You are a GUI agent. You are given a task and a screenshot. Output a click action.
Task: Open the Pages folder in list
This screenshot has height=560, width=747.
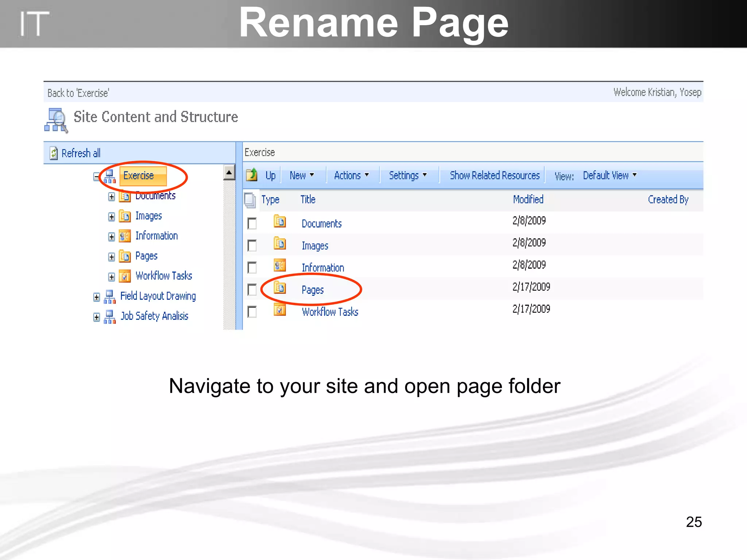(x=313, y=290)
